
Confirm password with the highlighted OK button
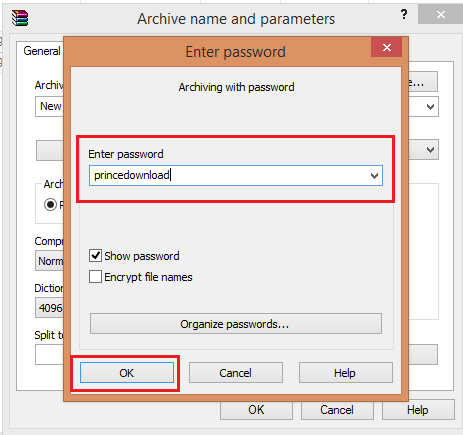tap(127, 373)
